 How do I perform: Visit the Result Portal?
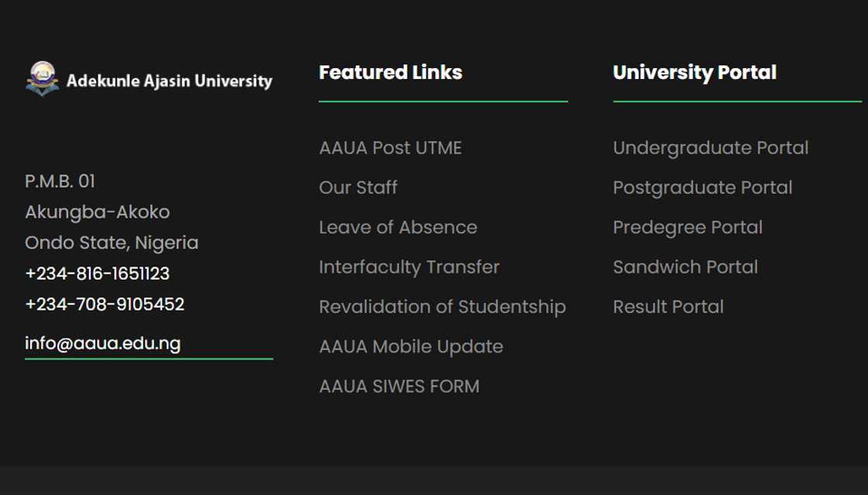click(668, 307)
